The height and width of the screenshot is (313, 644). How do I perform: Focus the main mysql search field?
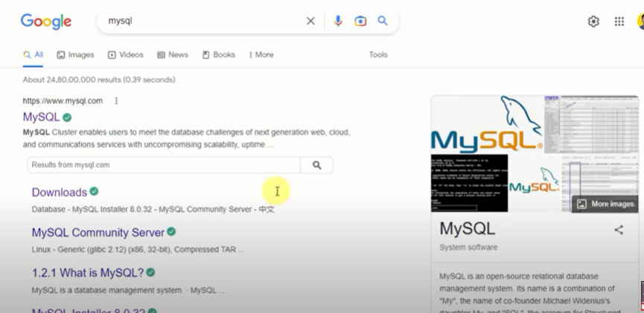tap(203, 21)
